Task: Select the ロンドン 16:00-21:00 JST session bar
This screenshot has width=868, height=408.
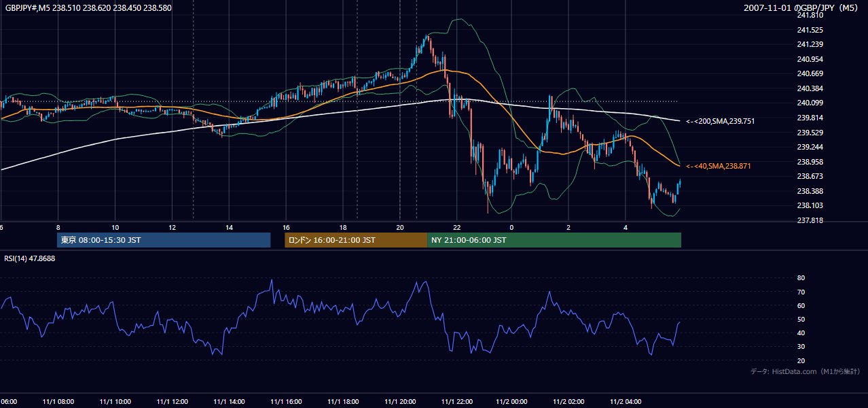Action: click(x=356, y=240)
